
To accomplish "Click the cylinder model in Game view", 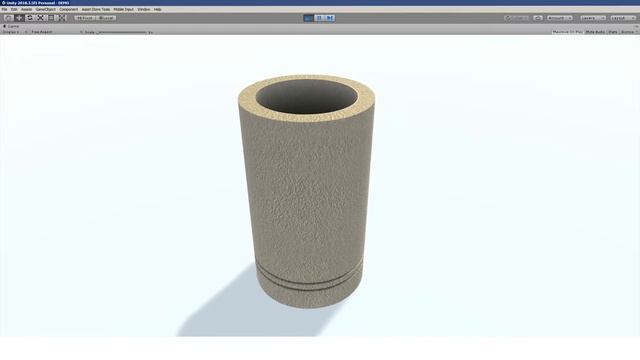I will [307, 192].
